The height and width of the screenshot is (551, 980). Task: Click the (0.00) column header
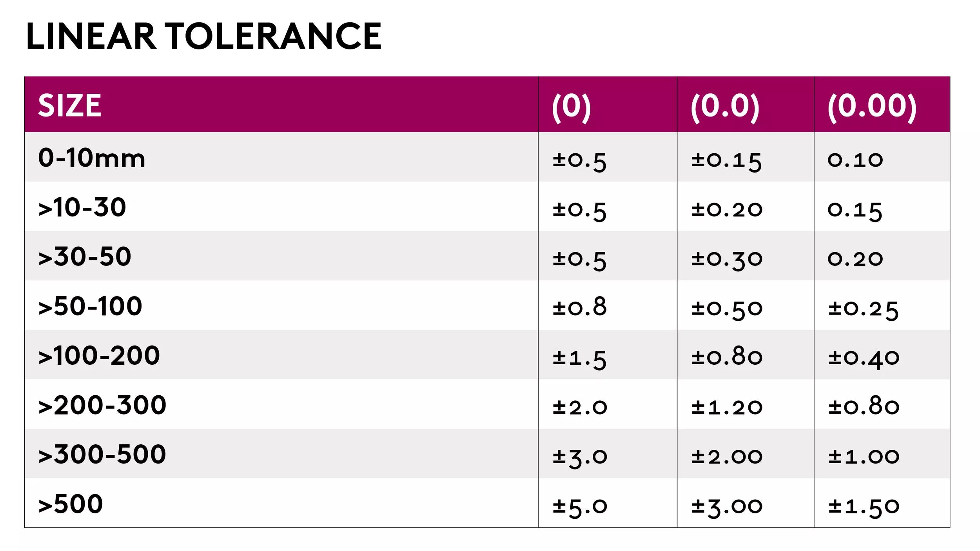tap(872, 106)
